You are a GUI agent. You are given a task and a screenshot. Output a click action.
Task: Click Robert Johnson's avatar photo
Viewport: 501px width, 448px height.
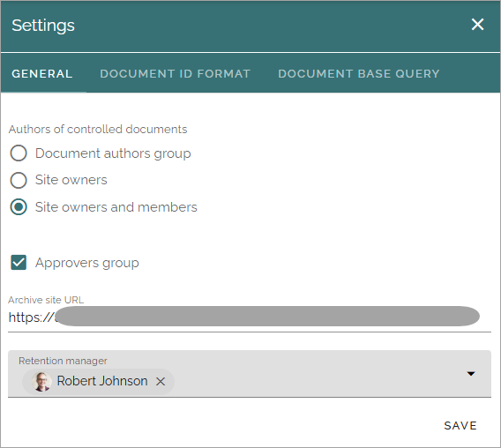click(41, 382)
